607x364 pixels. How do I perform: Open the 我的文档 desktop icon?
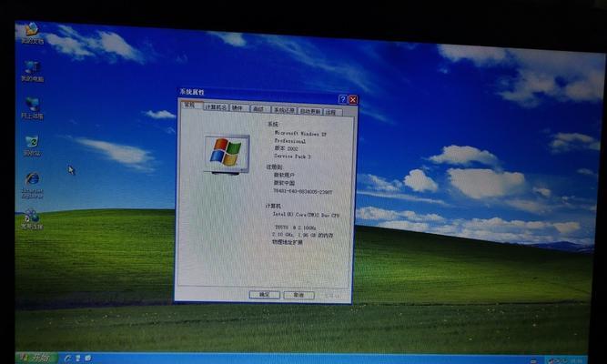pyautogui.click(x=32, y=34)
